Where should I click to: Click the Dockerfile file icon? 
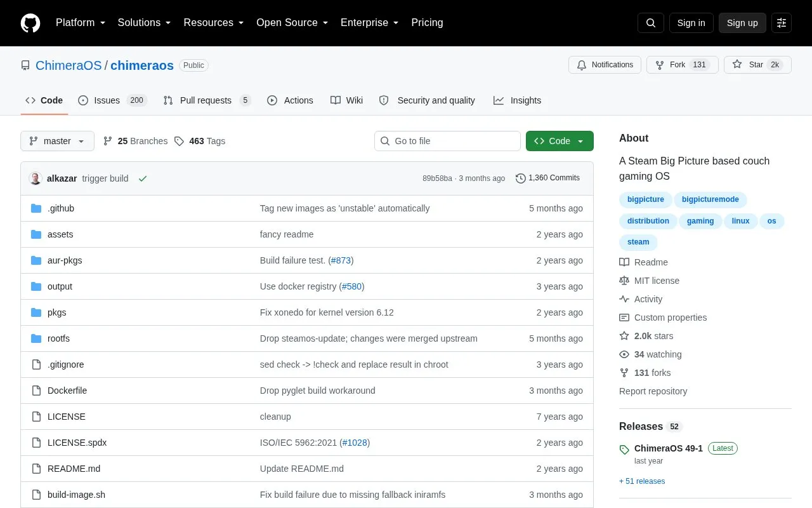coord(36,391)
